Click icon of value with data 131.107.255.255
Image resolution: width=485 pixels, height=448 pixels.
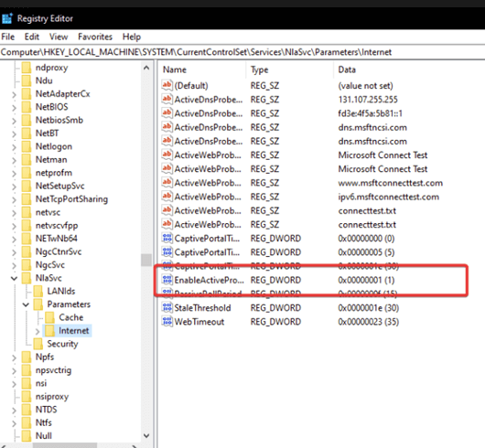point(167,99)
